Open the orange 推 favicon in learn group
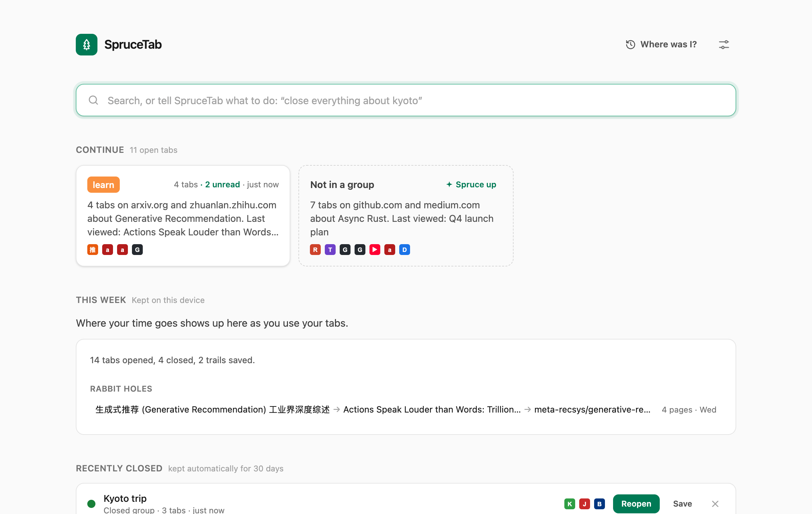 (x=93, y=250)
